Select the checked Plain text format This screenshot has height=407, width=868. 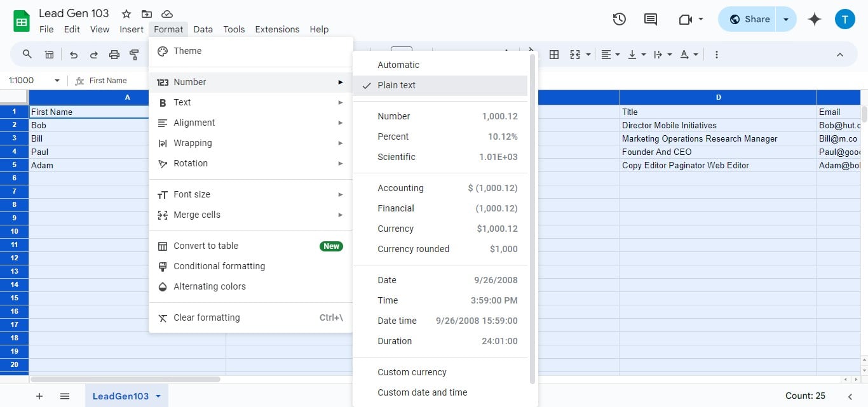tap(396, 85)
